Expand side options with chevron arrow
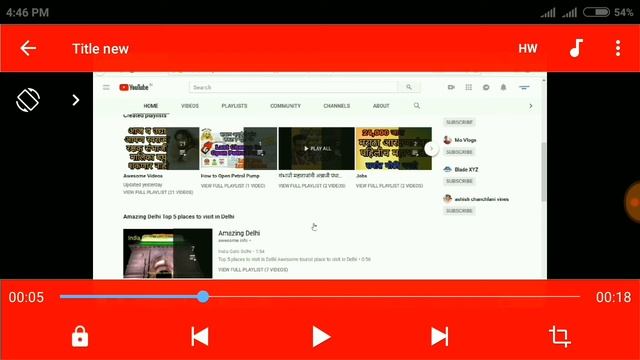This screenshot has width=640, height=360. [76, 100]
